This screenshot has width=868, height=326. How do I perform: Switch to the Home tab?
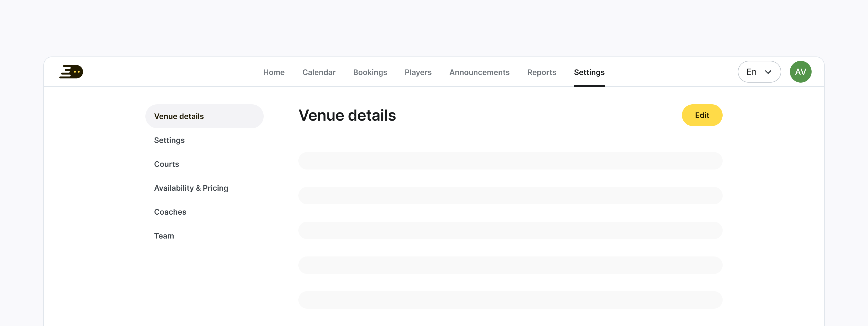point(274,72)
